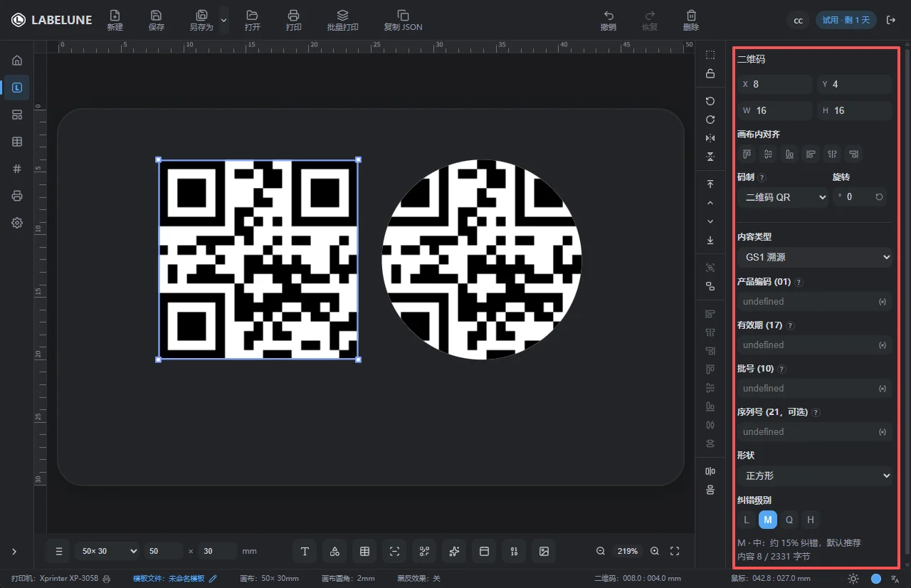Add a serial number element from bottom toolbar
Screen dimensions: 911x588
coord(514,551)
